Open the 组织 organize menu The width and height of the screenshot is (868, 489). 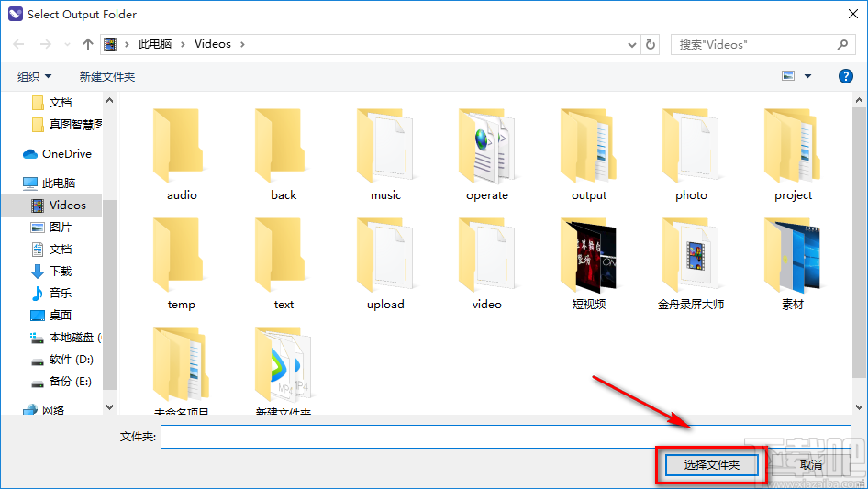tap(34, 76)
